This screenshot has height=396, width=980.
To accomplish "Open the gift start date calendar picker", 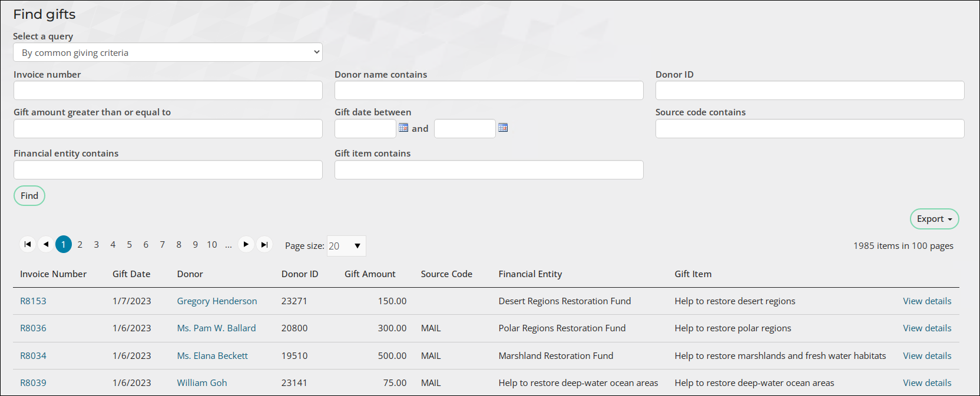I will (403, 127).
